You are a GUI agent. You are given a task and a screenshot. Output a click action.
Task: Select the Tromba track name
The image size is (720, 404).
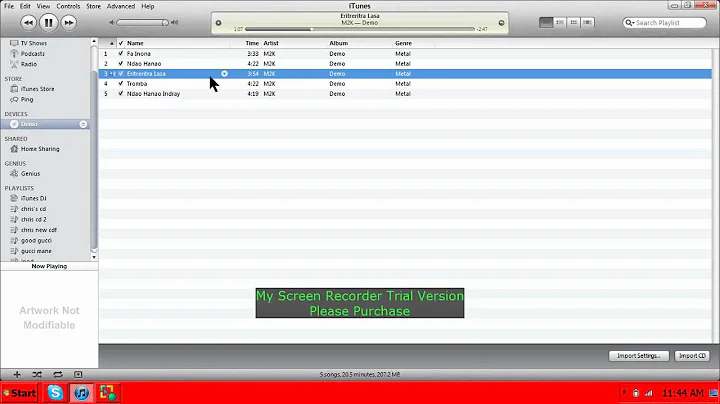point(137,84)
